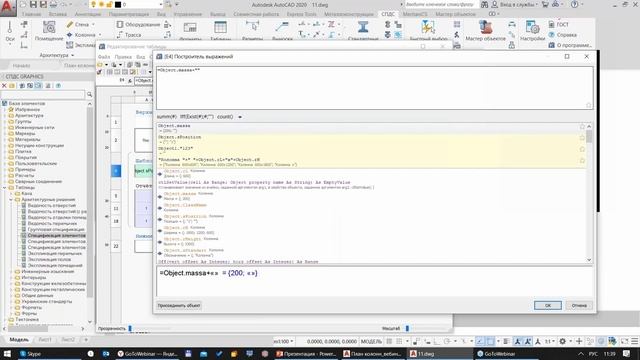Collapse Архитектурные решения tree folder
This screenshot has width=640, height=360.
tap(11, 200)
